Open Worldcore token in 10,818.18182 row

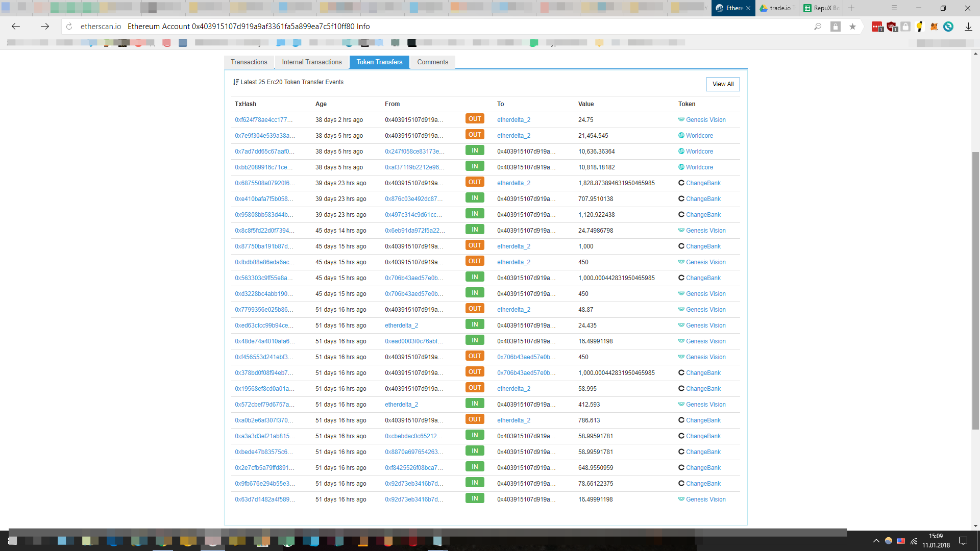pos(699,167)
